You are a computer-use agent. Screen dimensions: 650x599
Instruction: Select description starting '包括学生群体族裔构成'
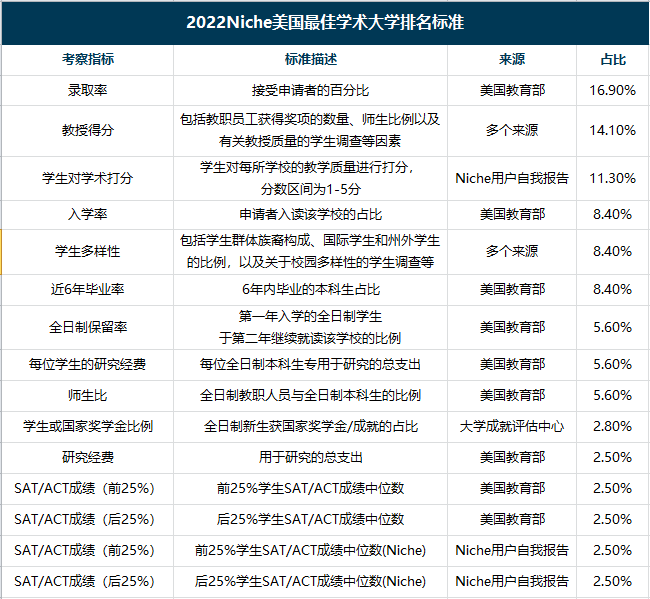310,251
